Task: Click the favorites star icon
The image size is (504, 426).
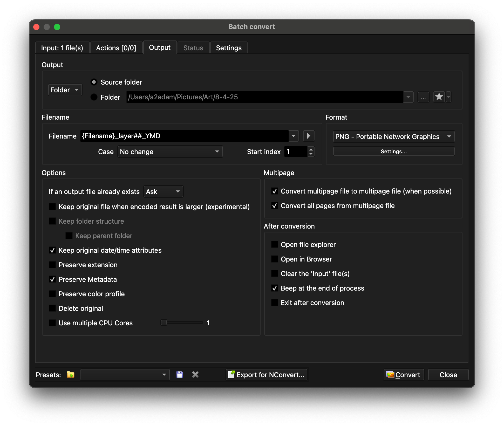Action: pos(439,97)
